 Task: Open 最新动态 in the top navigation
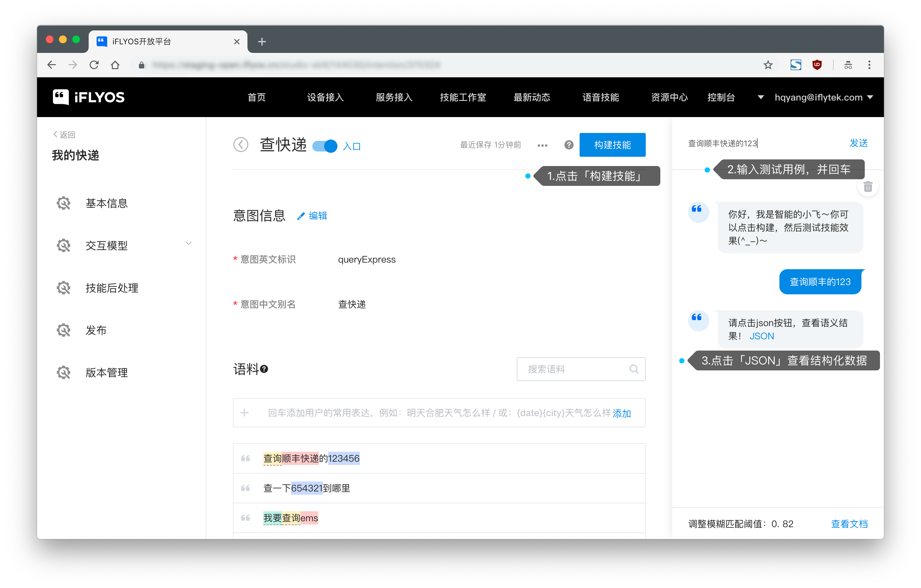(x=532, y=97)
